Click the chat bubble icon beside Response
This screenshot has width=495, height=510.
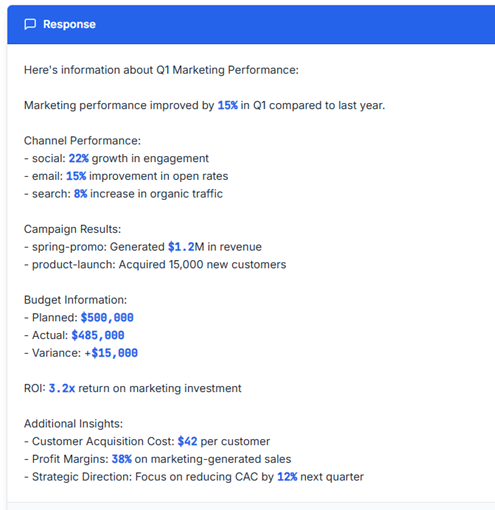click(30, 24)
